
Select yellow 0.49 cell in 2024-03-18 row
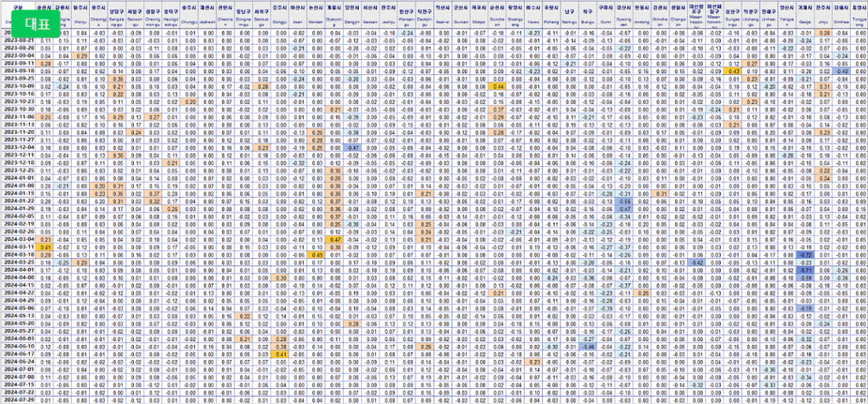[x=316, y=255]
